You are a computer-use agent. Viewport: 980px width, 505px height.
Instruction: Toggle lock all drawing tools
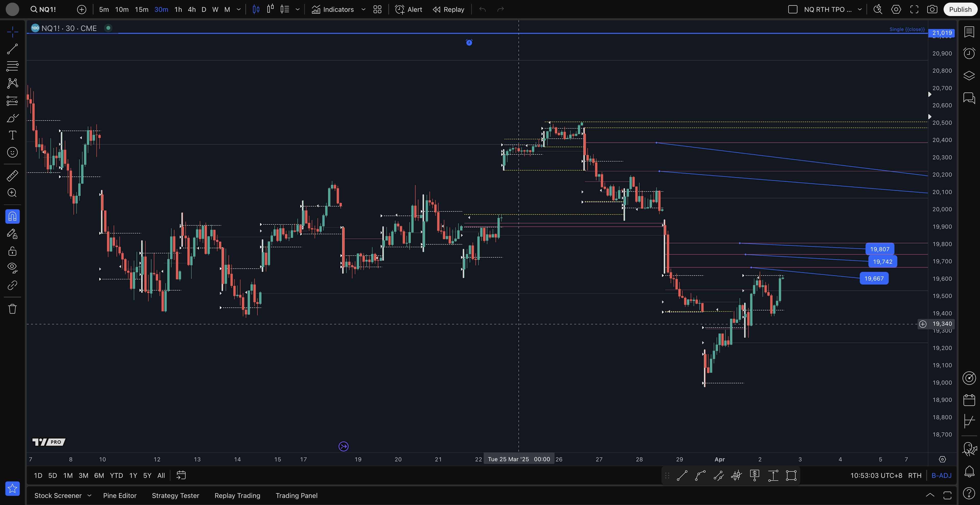(x=12, y=251)
